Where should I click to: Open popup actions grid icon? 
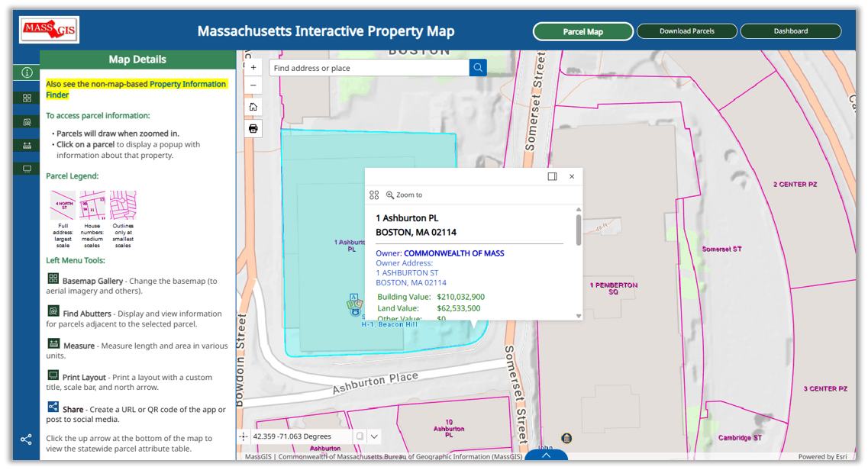point(374,195)
